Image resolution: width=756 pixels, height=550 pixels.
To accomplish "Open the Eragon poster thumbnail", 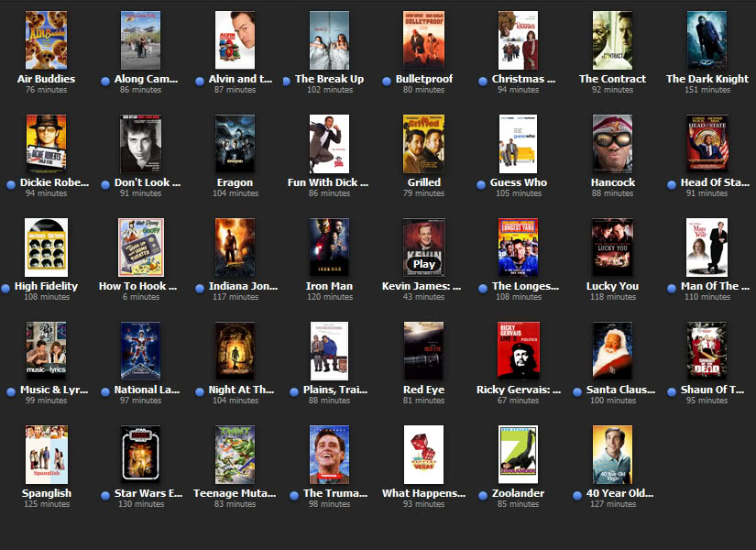I will 235,144.
